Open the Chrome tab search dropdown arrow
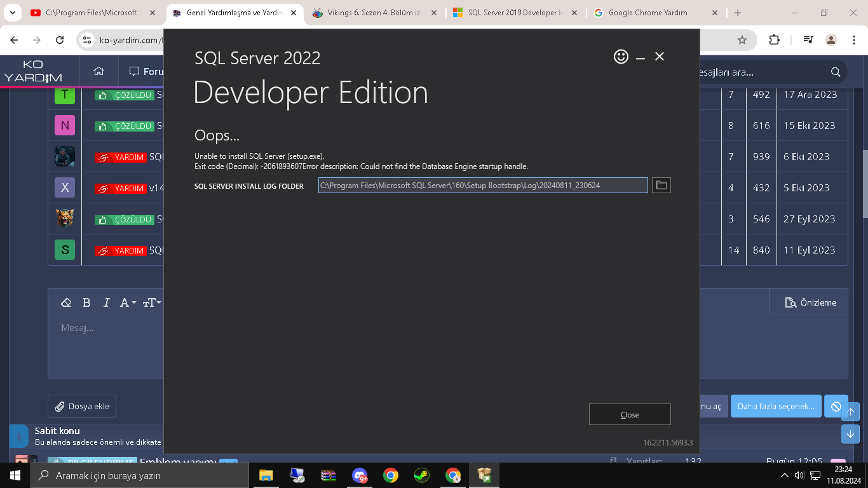868x488 pixels. coord(12,12)
